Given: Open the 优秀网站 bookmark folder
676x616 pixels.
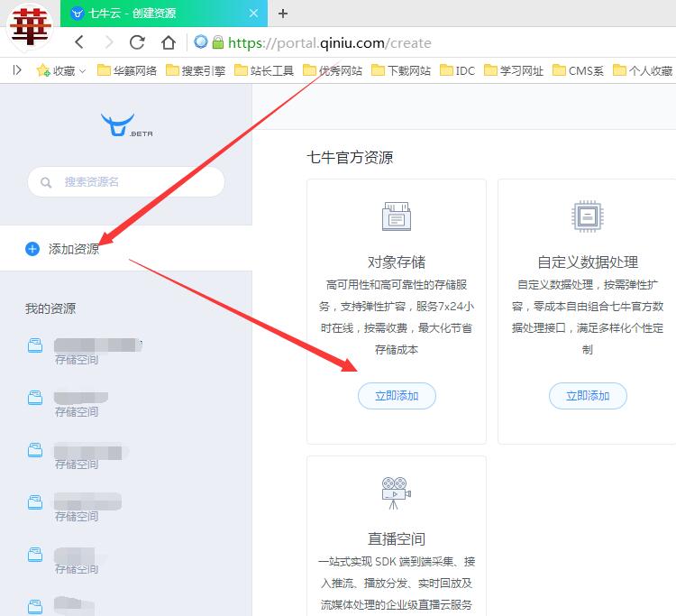Looking at the screenshot, I should click(333, 70).
